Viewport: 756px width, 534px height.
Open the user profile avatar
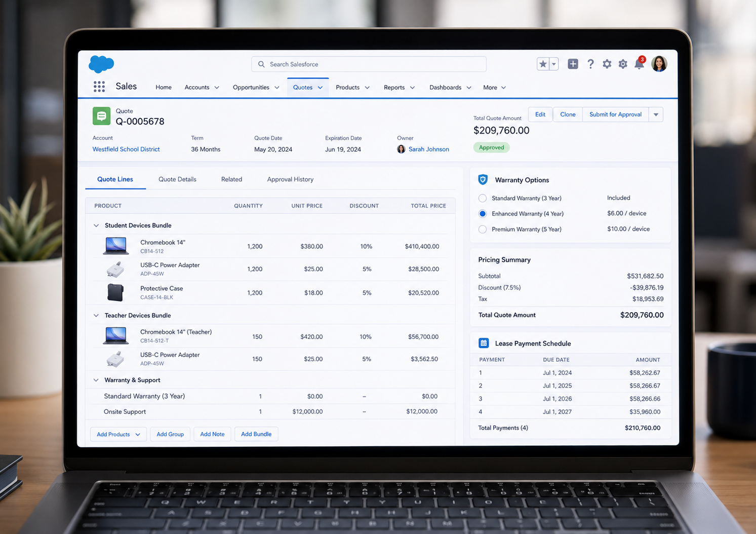(659, 64)
